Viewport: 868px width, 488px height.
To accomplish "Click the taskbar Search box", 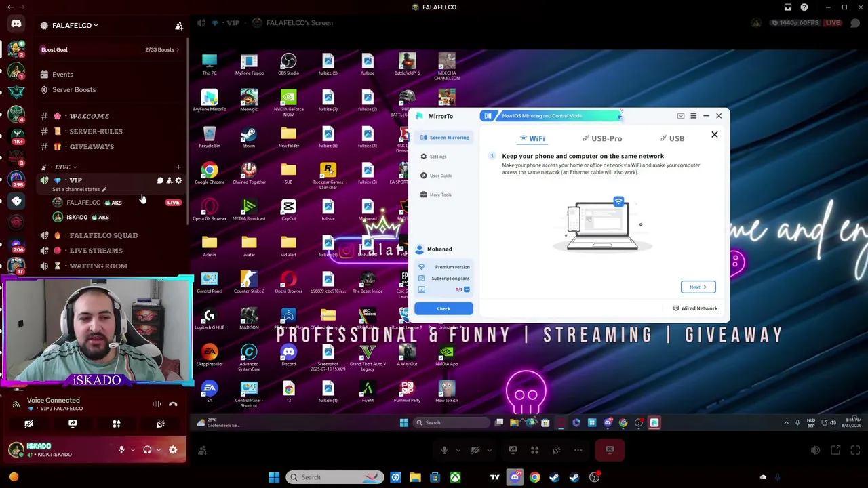I will click(336, 477).
